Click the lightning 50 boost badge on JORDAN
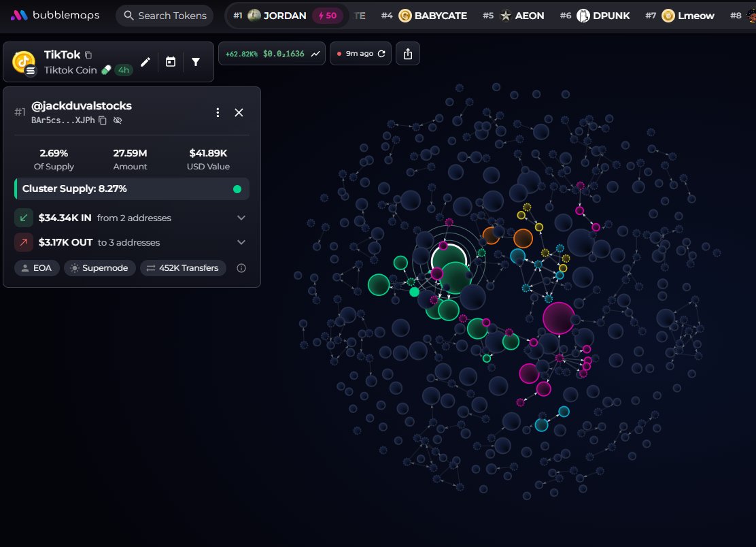This screenshot has height=547, width=756. [x=328, y=16]
